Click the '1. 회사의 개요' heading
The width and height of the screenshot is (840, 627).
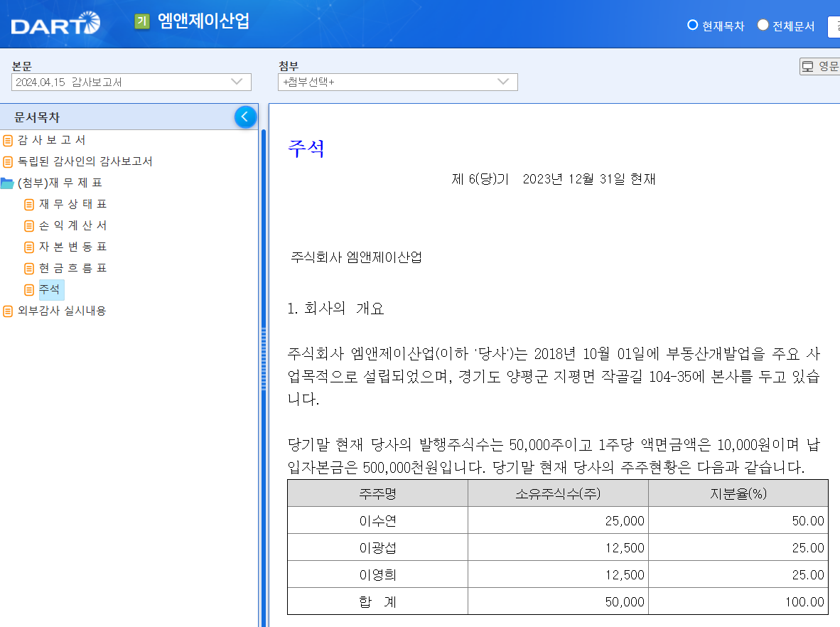tap(336, 309)
